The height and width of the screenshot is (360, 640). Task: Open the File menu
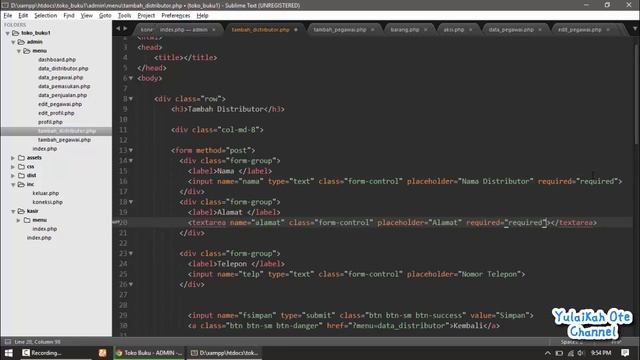[x=8, y=16]
